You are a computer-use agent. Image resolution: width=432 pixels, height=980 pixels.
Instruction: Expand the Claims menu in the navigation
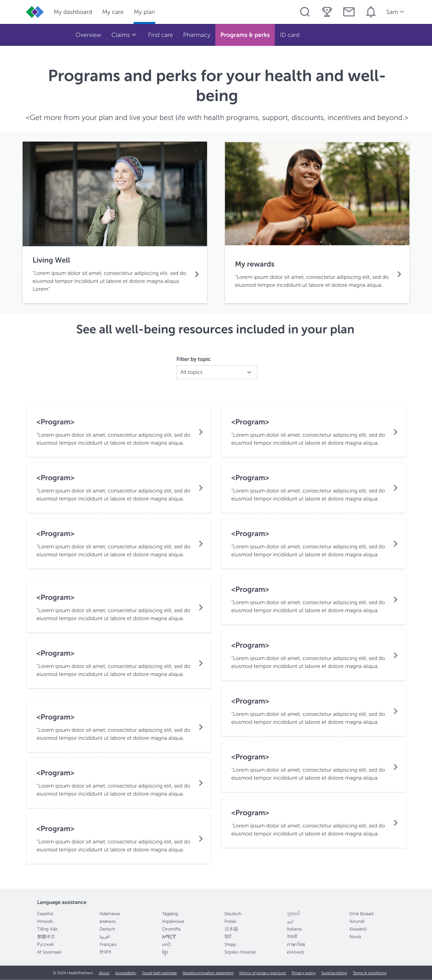tap(124, 35)
